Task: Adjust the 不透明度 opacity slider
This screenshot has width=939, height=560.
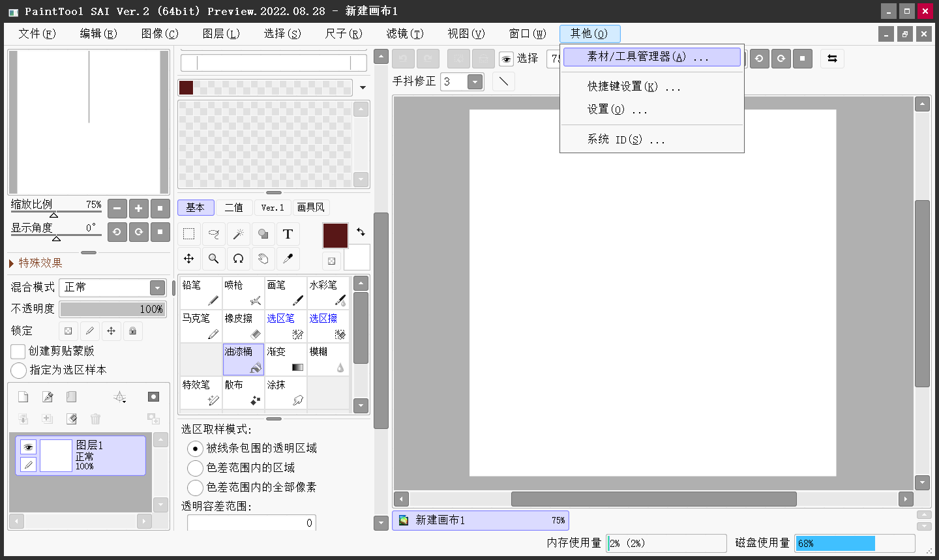Action: tap(113, 309)
